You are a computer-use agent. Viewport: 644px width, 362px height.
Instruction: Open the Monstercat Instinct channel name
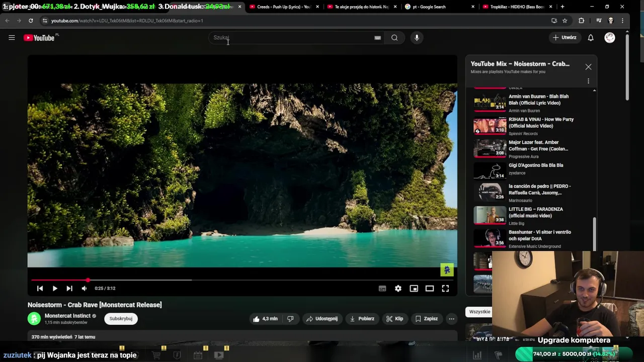click(x=67, y=316)
